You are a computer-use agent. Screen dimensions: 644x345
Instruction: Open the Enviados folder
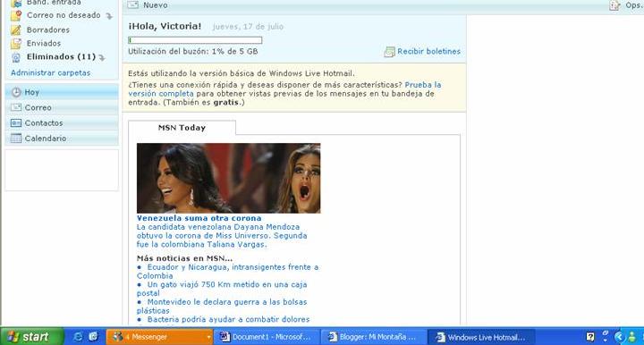[44, 43]
